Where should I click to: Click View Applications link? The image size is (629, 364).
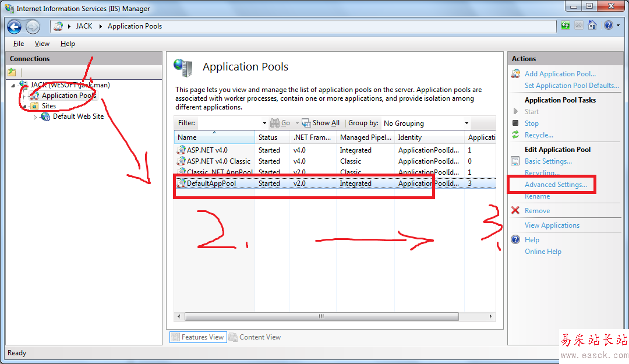click(x=552, y=225)
